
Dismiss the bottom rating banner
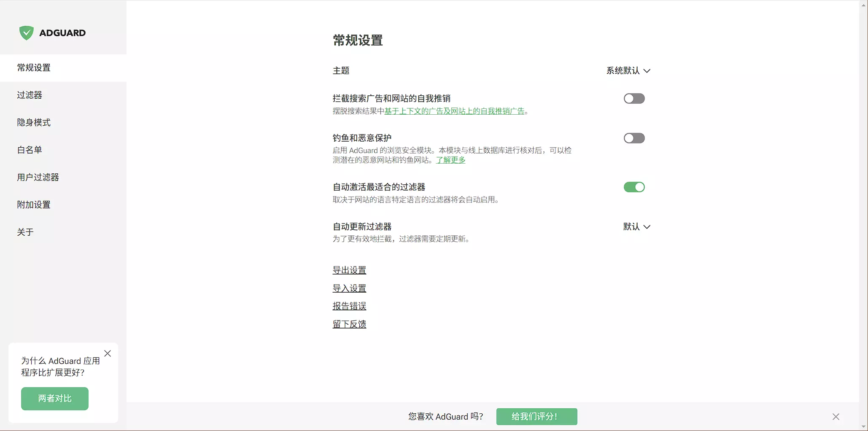[x=836, y=417]
